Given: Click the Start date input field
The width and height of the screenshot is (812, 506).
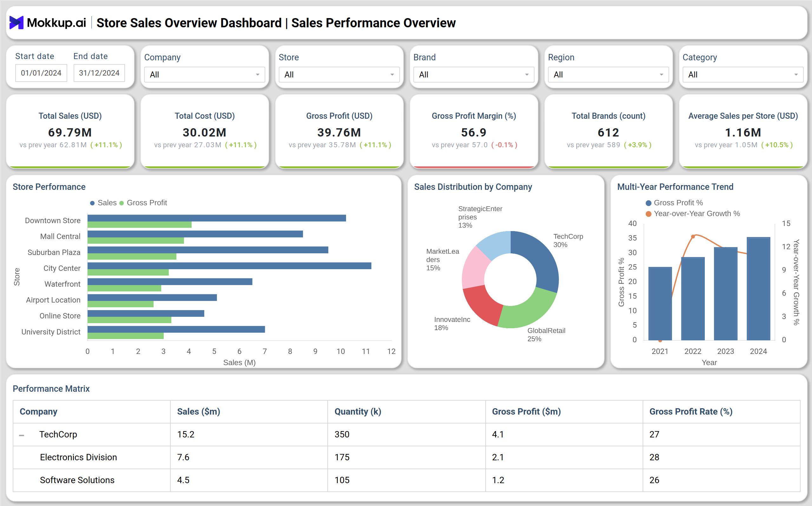Looking at the screenshot, I should (x=41, y=73).
